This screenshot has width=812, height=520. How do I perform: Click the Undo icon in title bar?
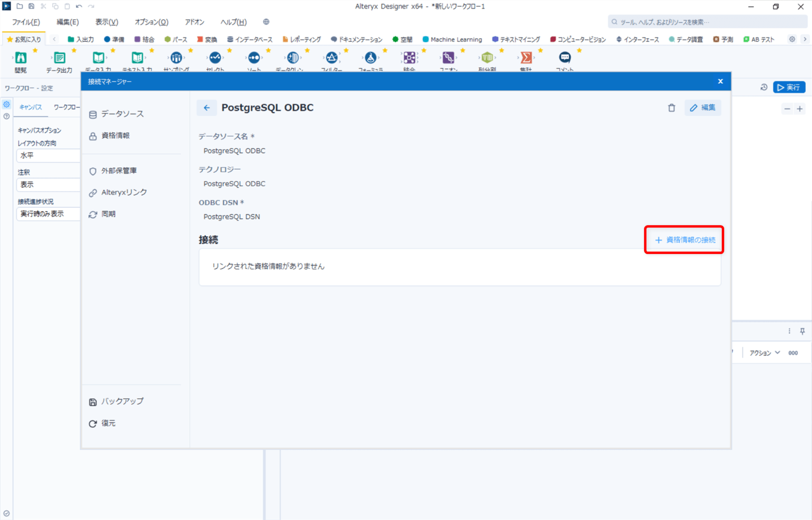pyautogui.click(x=79, y=6)
